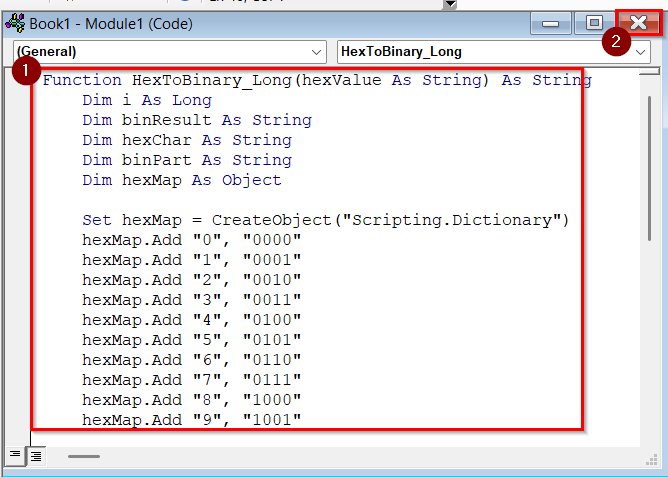Click line hexMap.Add "2", "0010"
Viewport: 668px width, 477px height.
click(x=192, y=281)
